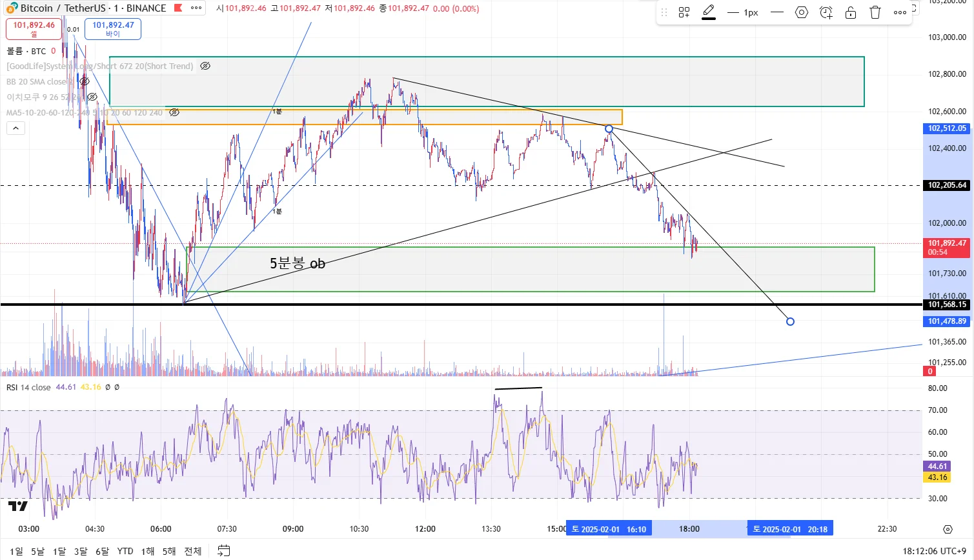The width and height of the screenshot is (974, 560).
Task: Open the symbol legend three-dot menu
Action: [x=196, y=8]
